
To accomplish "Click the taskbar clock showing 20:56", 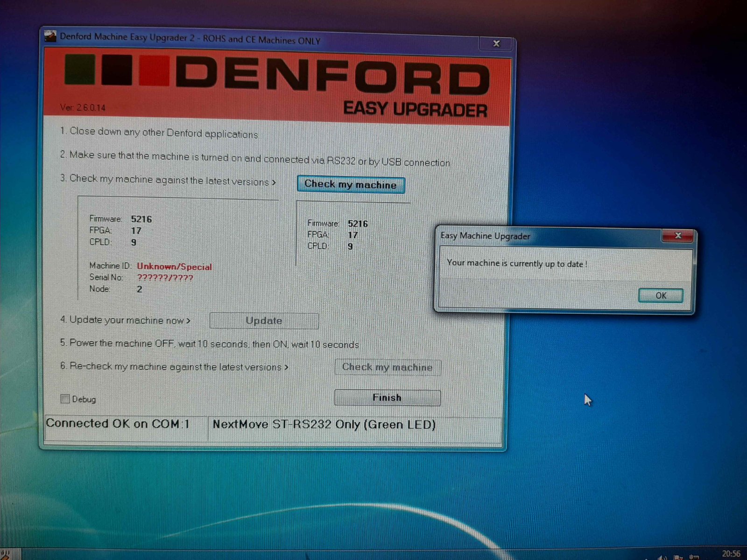I will coord(731,553).
